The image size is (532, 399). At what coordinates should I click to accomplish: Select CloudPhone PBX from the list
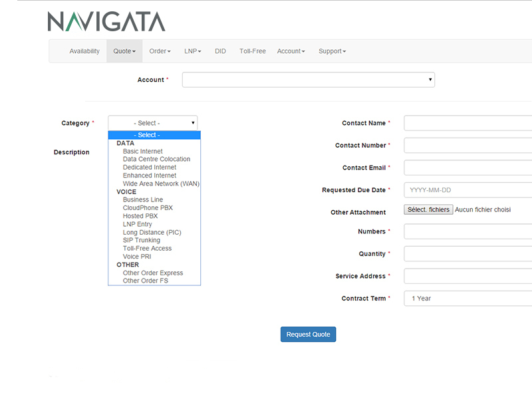[x=148, y=208]
